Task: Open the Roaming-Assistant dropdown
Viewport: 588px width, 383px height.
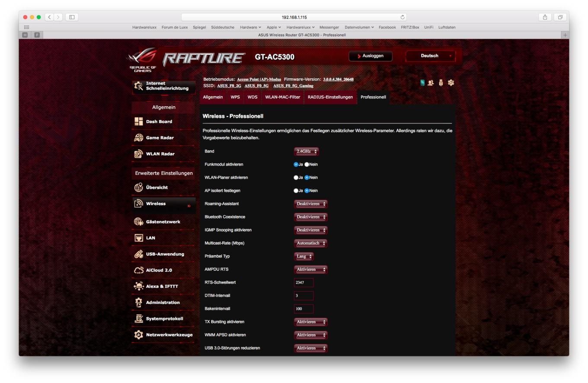Action: click(x=311, y=204)
